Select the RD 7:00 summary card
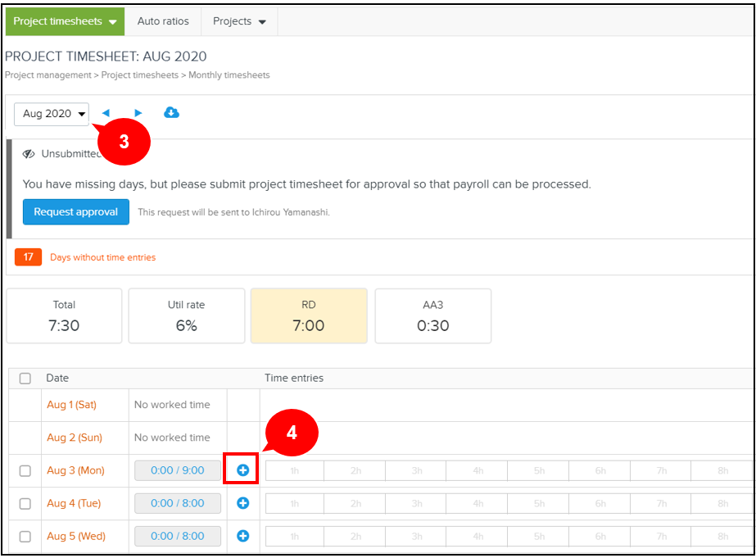This screenshot has height=558, width=756. (x=308, y=315)
